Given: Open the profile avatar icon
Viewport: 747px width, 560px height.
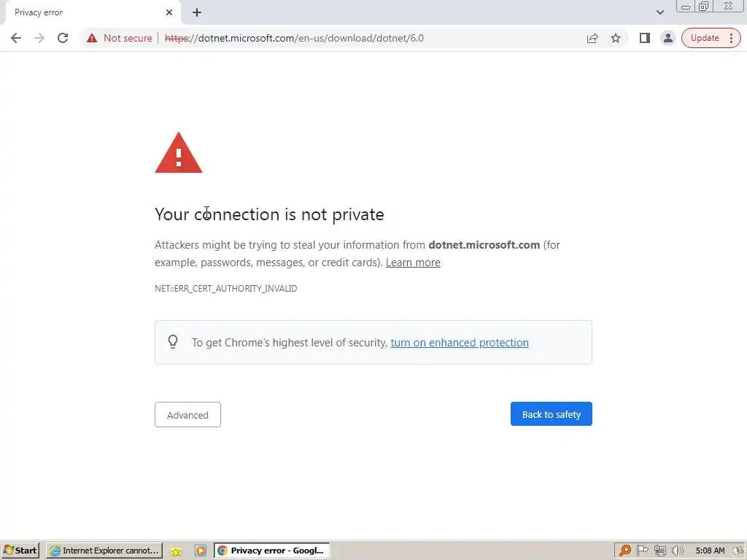Looking at the screenshot, I should tap(668, 38).
